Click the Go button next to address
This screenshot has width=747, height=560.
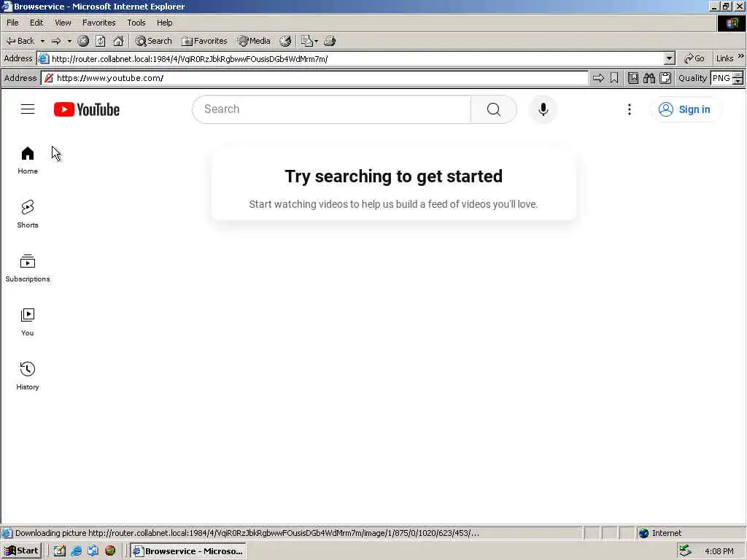[694, 58]
